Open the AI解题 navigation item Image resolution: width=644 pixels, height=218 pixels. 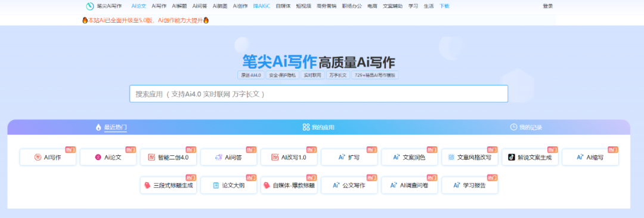179,6
